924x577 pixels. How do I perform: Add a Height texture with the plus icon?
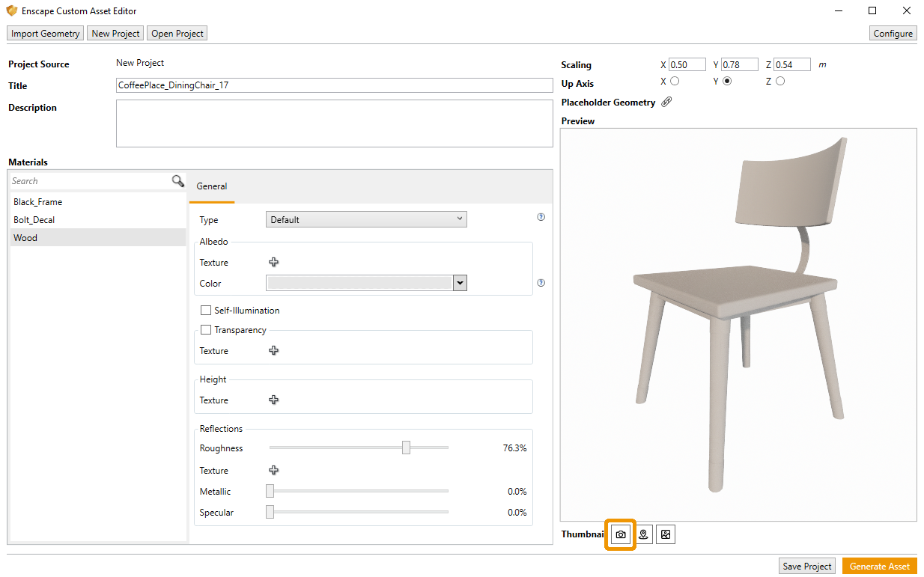273,400
